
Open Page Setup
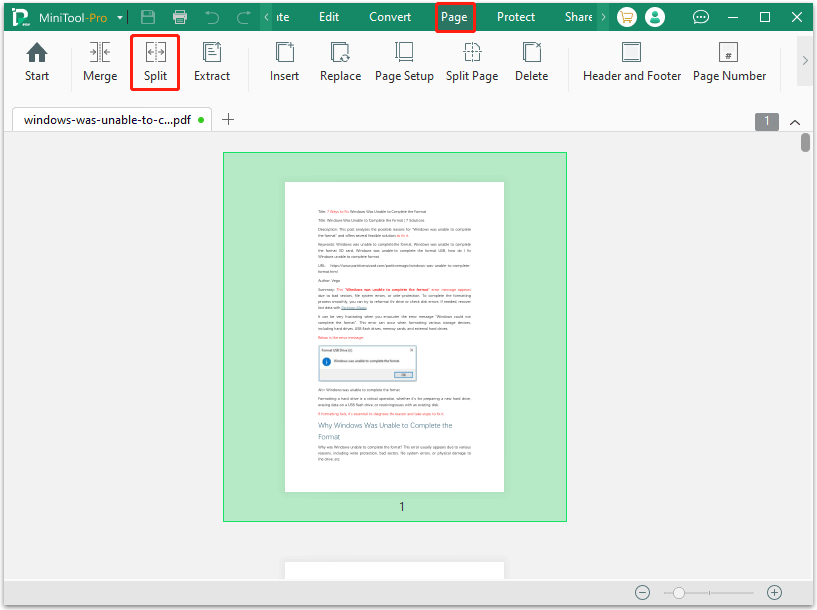tap(404, 62)
